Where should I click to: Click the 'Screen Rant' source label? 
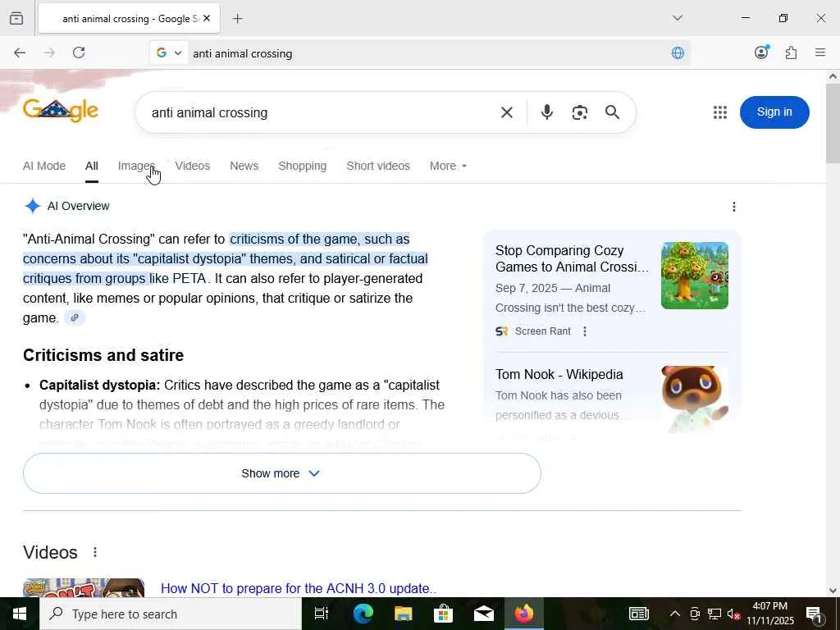tap(543, 331)
